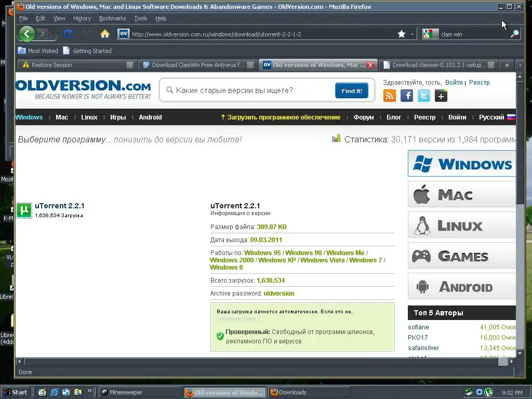Open the Firefox home page icon
Screen dimensions: 532x399
click(x=105, y=34)
